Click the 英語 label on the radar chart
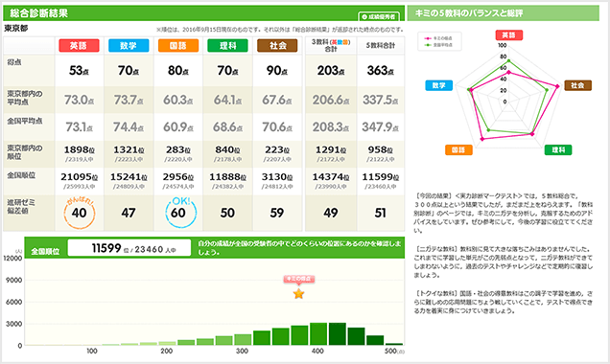The height and width of the screenshot is (364, 610). (x=509, y=34)
